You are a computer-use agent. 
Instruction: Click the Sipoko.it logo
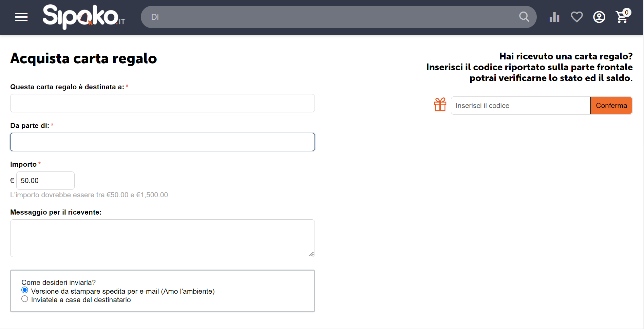83,17
